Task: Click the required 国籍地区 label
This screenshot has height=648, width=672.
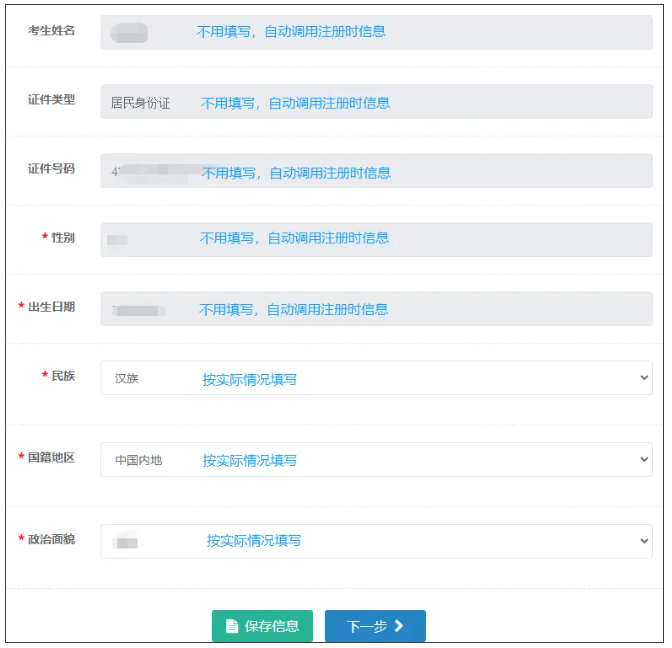Action: pos(51,458)
